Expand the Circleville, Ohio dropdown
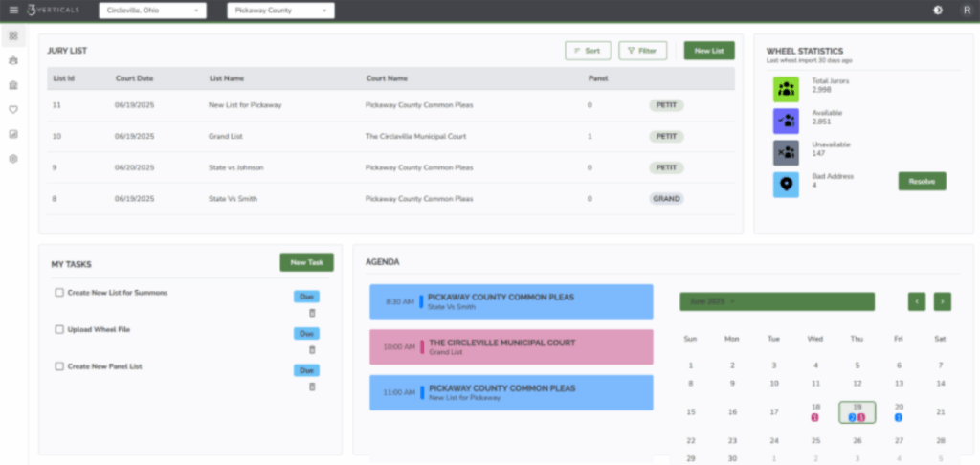The image size is (980, 465). 152,11
